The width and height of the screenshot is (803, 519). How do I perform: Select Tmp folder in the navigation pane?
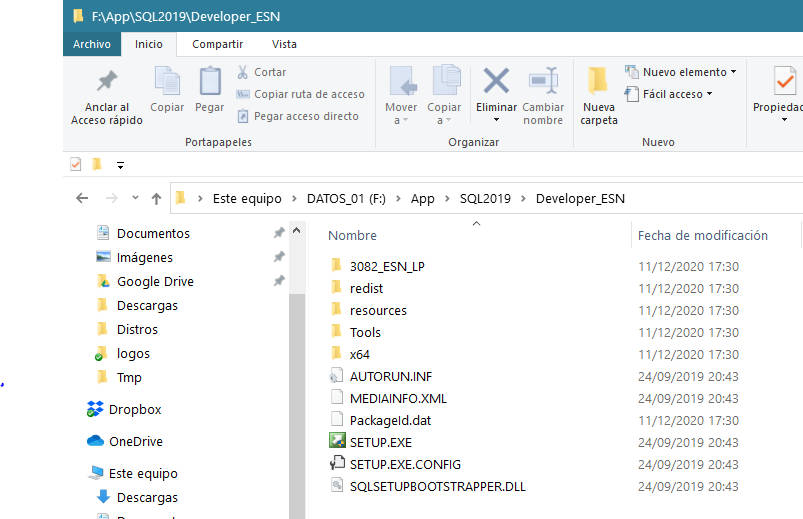click(129, 378)
